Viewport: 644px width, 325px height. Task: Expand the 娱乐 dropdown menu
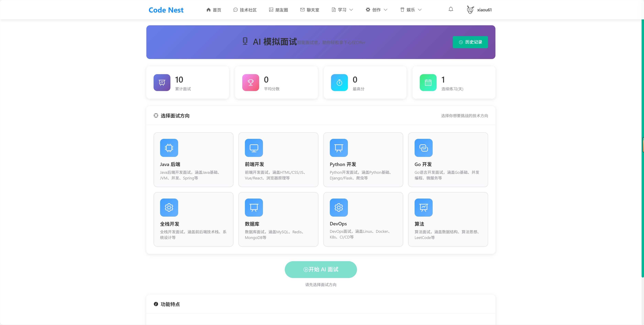(x=410, y=10)
